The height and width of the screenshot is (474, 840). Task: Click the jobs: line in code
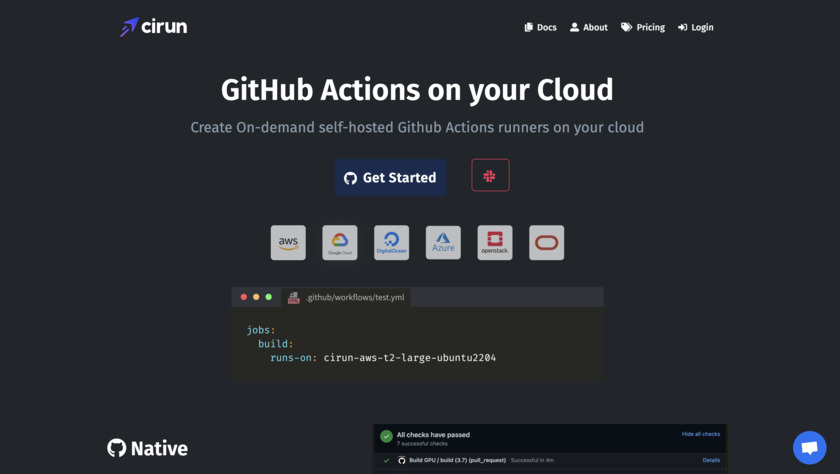(x=261, y=330)
